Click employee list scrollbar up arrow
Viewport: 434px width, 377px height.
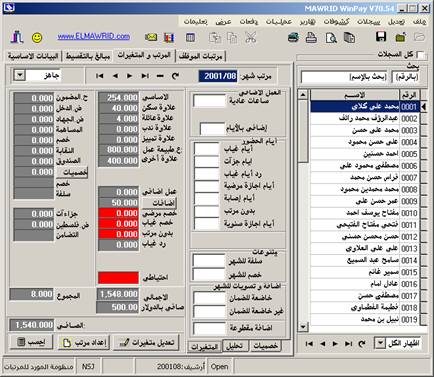[303, 95]
